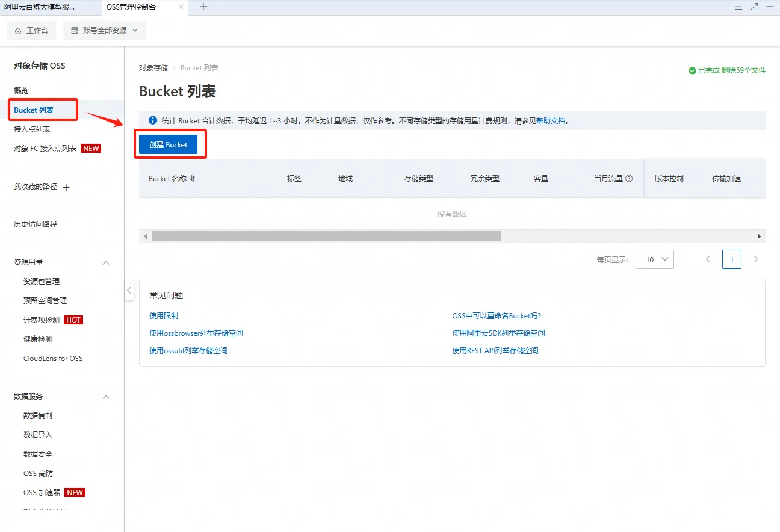Screen dimensions: 780x532
Task: Open 概览 in the sidebar
Action: point(21,91)
